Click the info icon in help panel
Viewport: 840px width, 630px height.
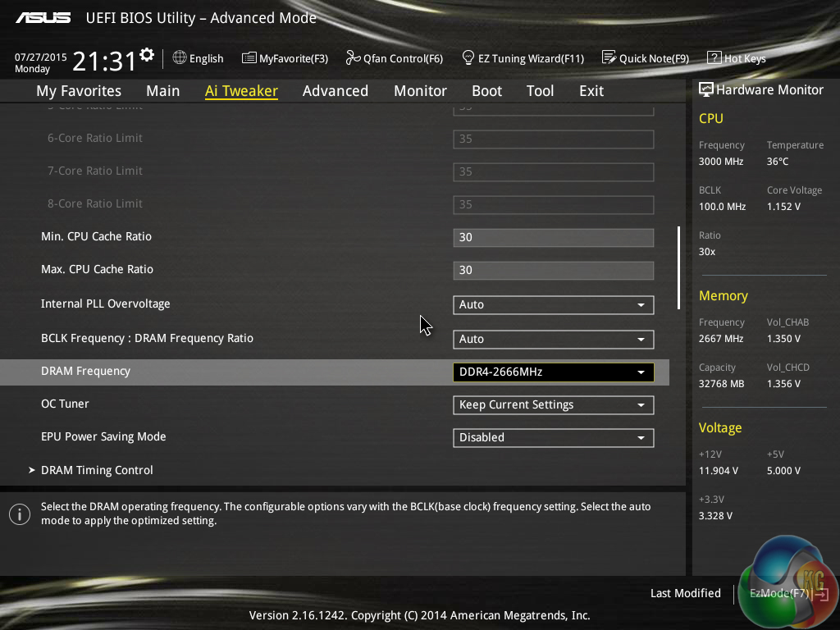click(19, 514)
